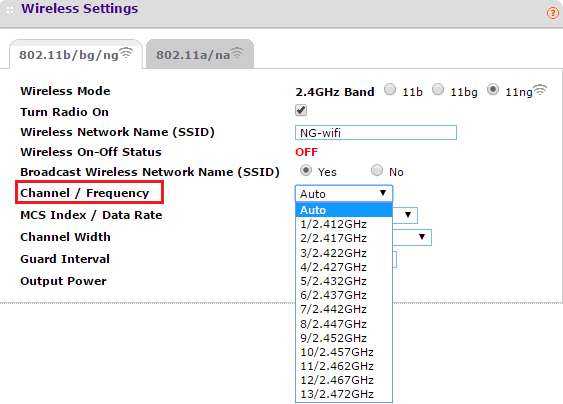The width and height of the screenshot is (563, 404).
Task: Choose Auto in the channel list
Action: [x=344, y=210]
